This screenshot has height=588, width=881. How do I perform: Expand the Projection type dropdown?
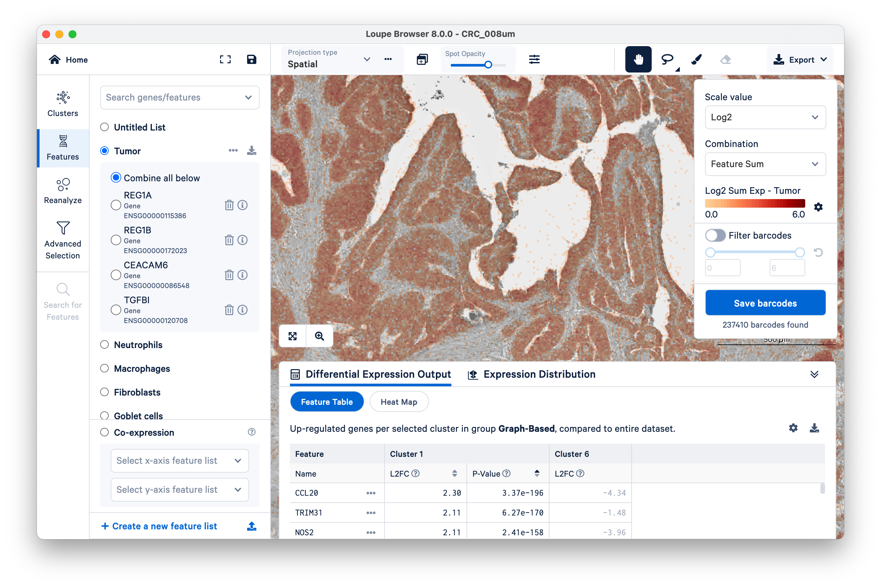[367, 59]
